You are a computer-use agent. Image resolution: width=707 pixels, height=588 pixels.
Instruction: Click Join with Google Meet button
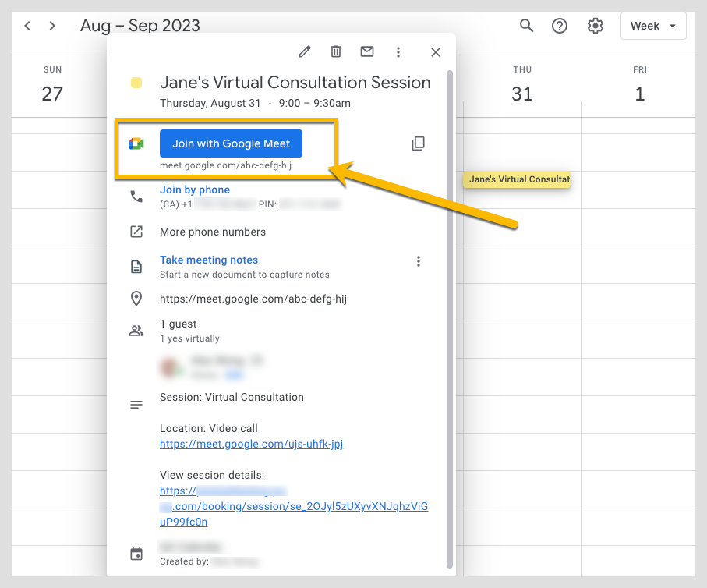tap(231, 143)
